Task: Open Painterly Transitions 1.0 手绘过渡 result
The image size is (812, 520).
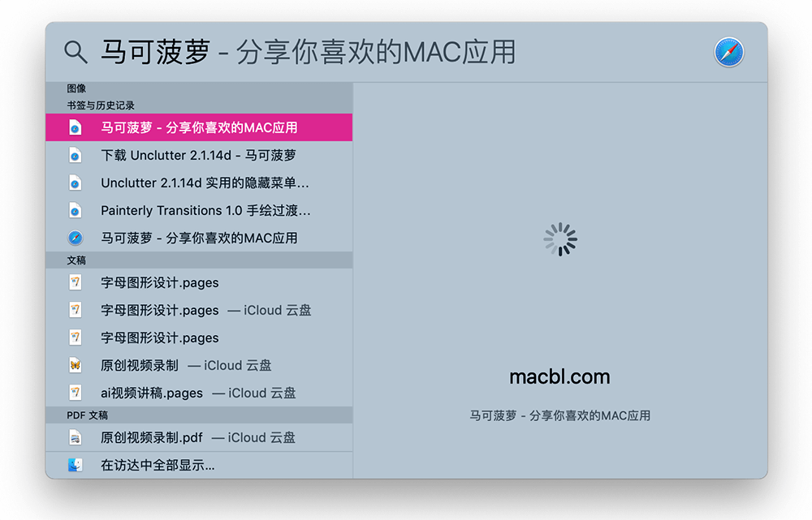Action: (199, 210)
